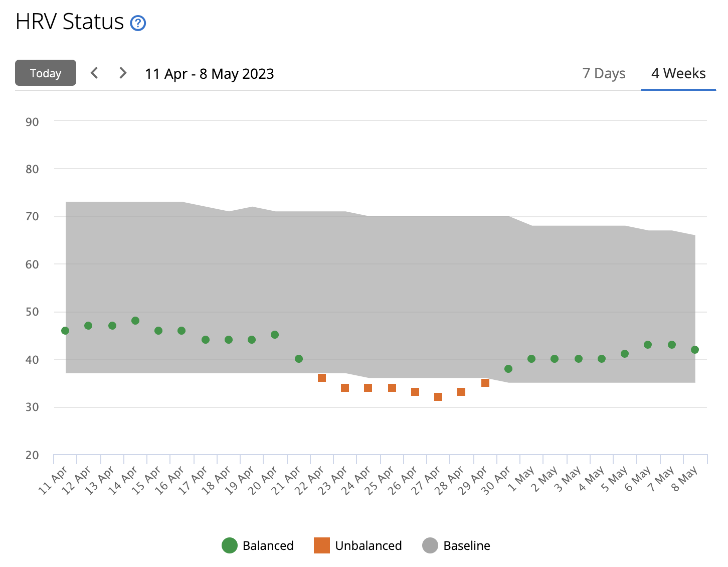Select the 14 Apr balanced data point
This screenshot has width=728, height=567.
[x=135, y=321]
